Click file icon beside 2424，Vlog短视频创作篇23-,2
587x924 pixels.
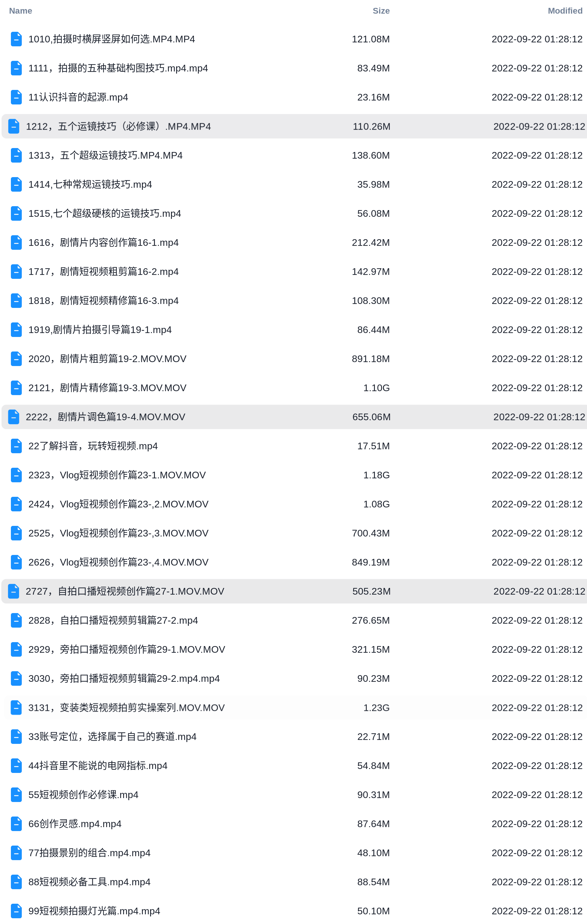pos(16,504)
